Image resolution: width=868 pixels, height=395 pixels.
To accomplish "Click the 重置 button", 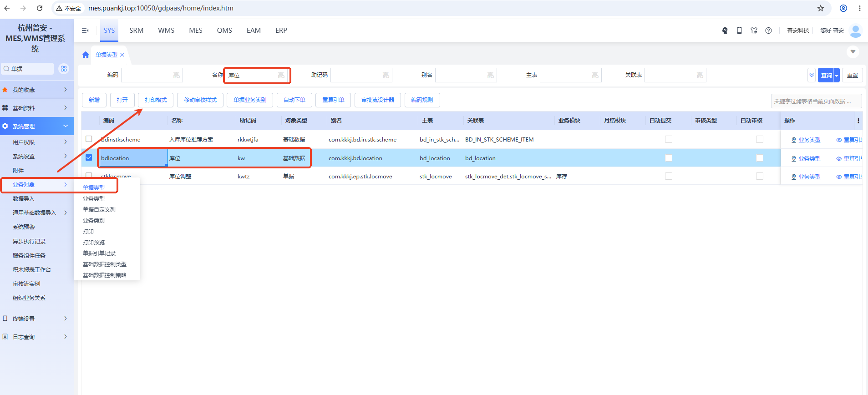I will 853,76.
